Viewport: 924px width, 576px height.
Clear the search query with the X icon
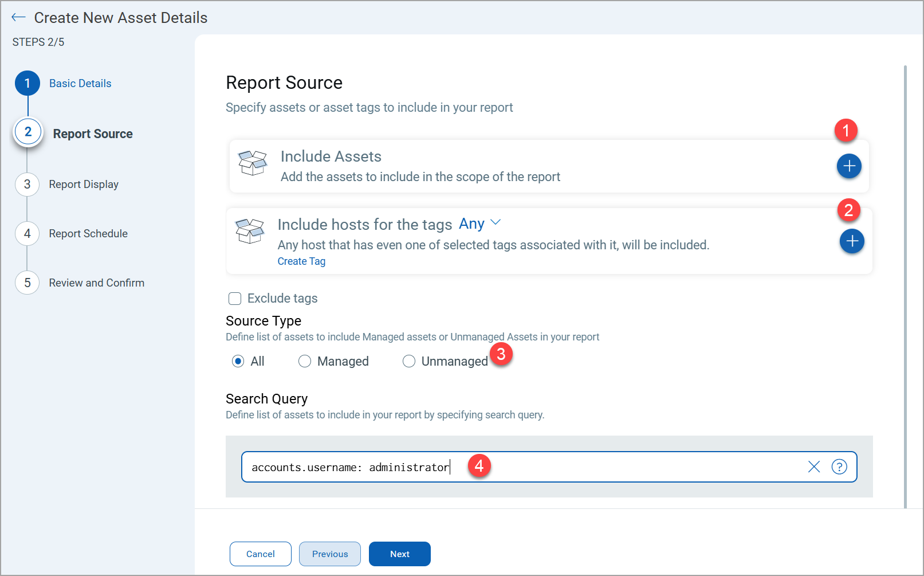pyautogui.click(x=814, y=467)
